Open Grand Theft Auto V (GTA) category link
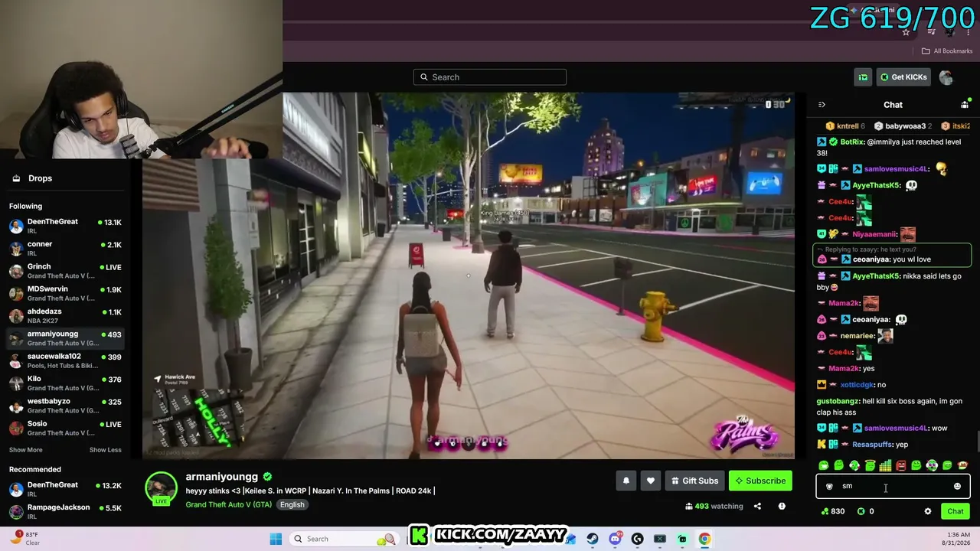Screen dimensions: 980x551 click(x=228, y=504)
